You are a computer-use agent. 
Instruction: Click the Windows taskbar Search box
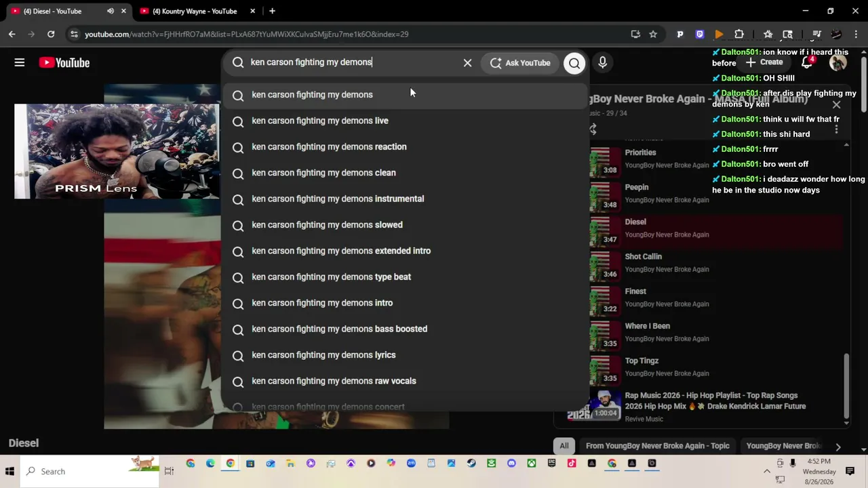tap(88, 471)
